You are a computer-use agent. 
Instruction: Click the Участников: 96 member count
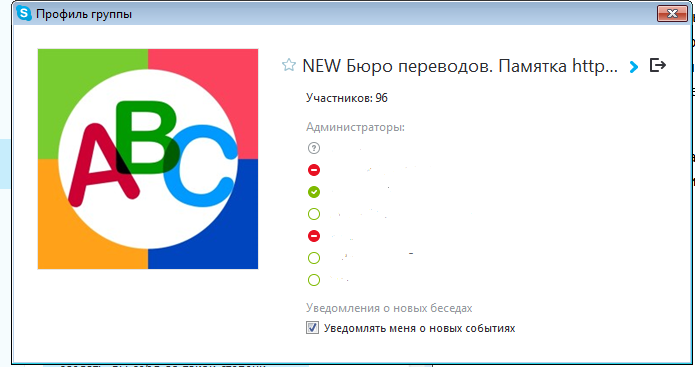point(347,98)
